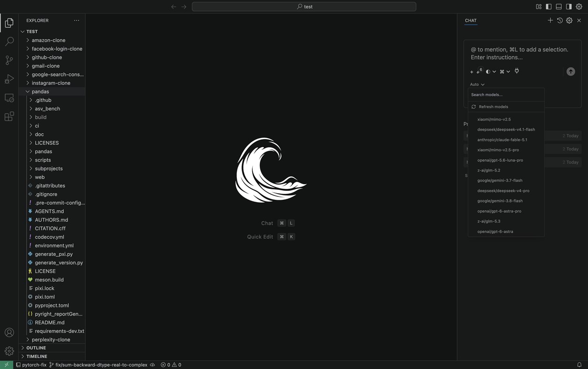Collapse the pandas folder

pyautogui.click(x=52, y=91)
